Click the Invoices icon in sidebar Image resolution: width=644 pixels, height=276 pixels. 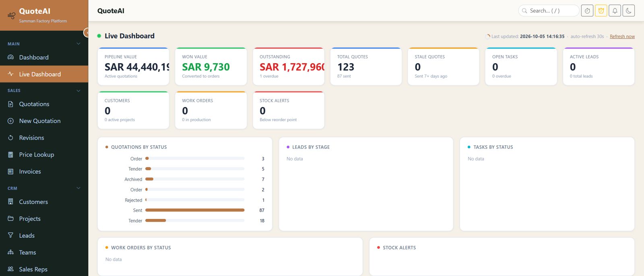[x=11, y=171]
